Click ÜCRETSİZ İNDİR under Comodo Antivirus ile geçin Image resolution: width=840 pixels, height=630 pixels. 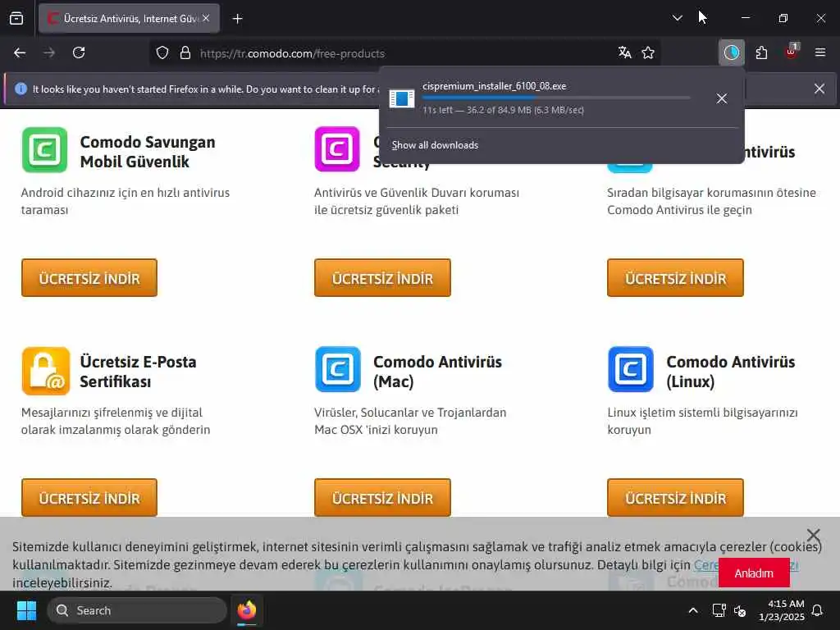pyautogui.click(x=676, y=277)
